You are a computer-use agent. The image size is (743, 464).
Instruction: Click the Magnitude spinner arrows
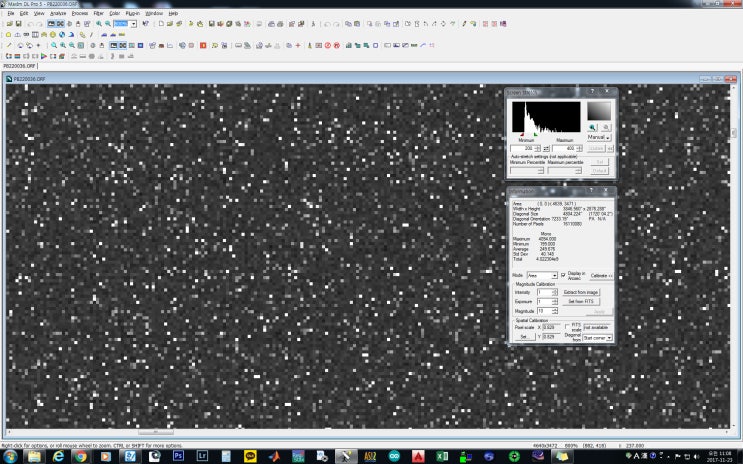pyautogui.click(x=555, y=311)
